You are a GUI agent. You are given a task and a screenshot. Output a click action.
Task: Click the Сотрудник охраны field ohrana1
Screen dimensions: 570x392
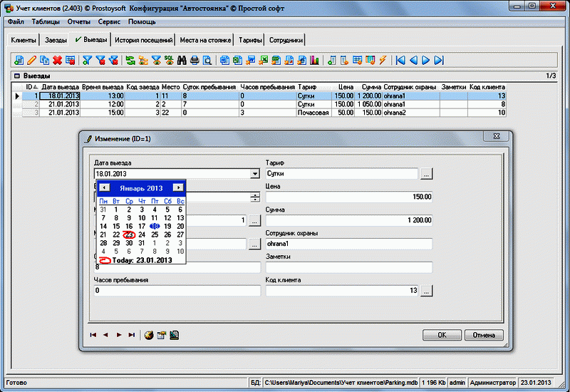tap(348, 244)
